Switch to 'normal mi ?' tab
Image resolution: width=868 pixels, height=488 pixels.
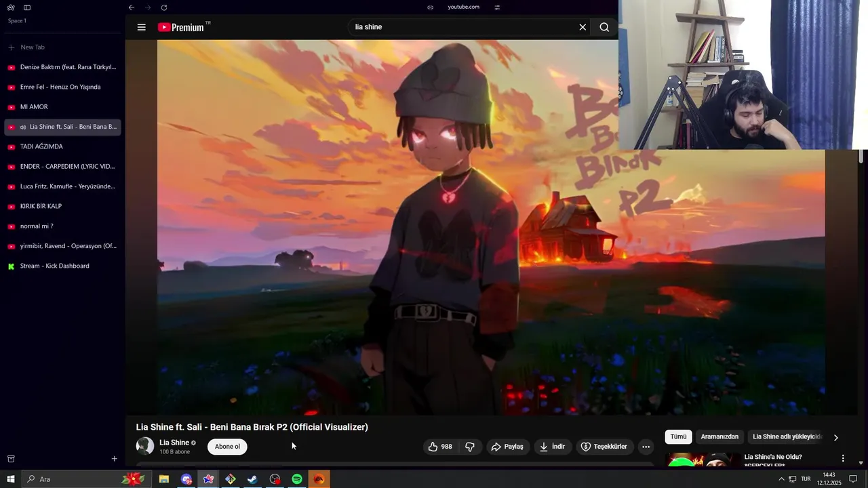coord(62,226)
